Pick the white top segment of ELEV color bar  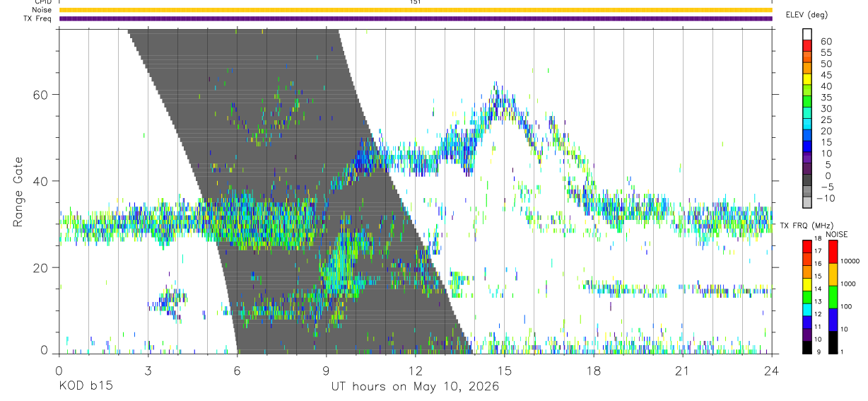tap(807, 35)
